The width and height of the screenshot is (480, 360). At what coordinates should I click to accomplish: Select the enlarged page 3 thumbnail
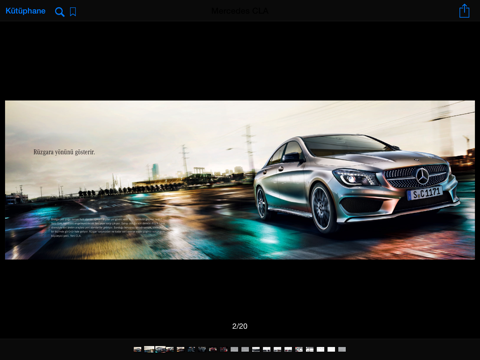[160, 349]
